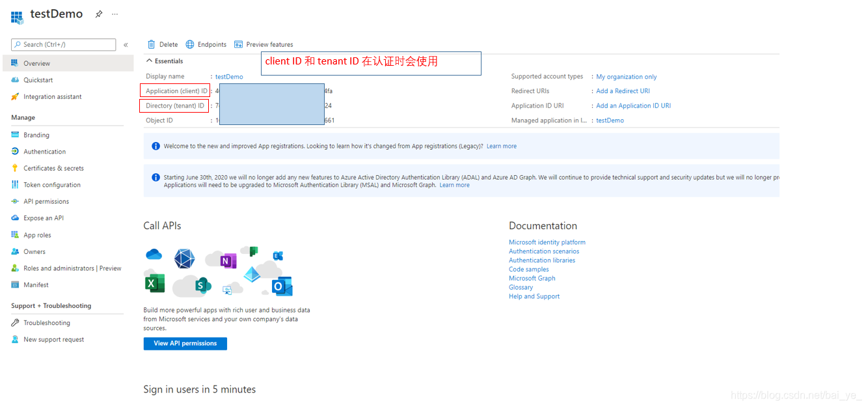Viewport: 868px width, 407px height.
Task: Click the Overview sidebar icon
Action: tap(15, 63)
